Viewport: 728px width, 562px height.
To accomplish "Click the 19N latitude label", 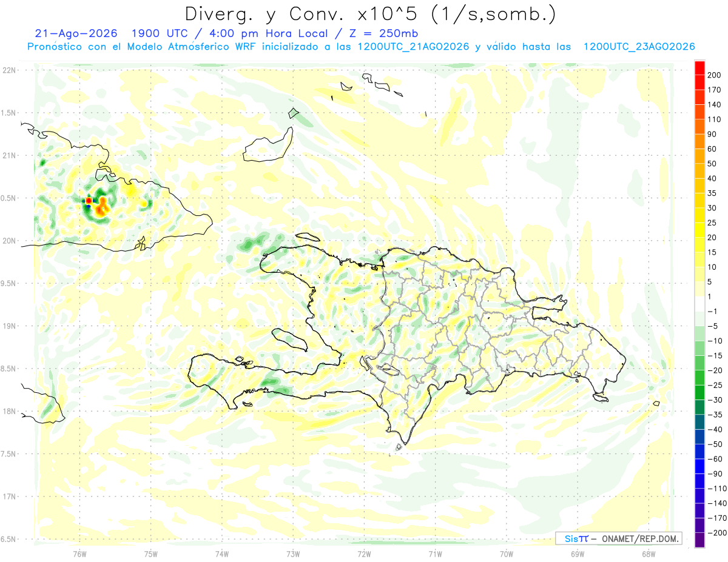I will coord(8,326).
